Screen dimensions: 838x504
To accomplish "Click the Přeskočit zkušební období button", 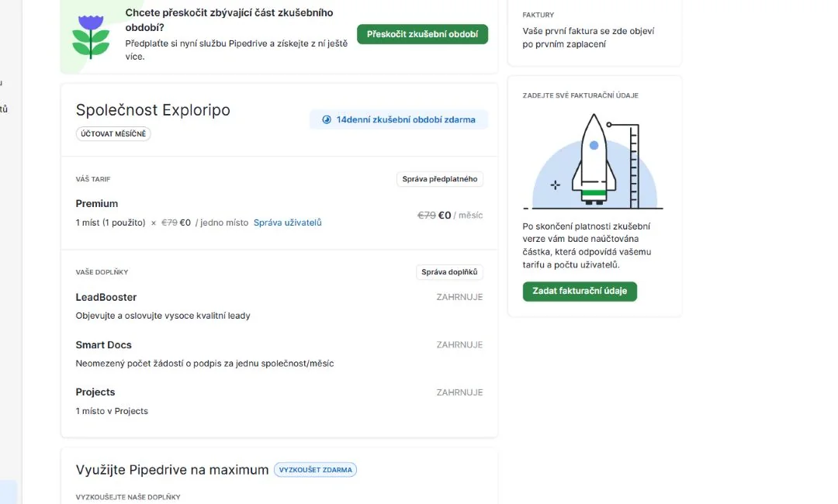I will tap(422, 34).
